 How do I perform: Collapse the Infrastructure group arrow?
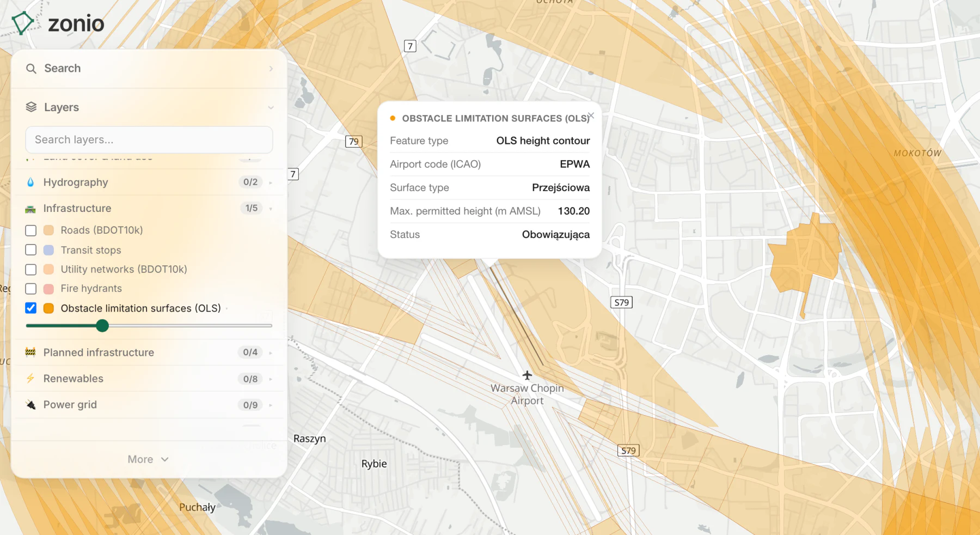[271, 209]
